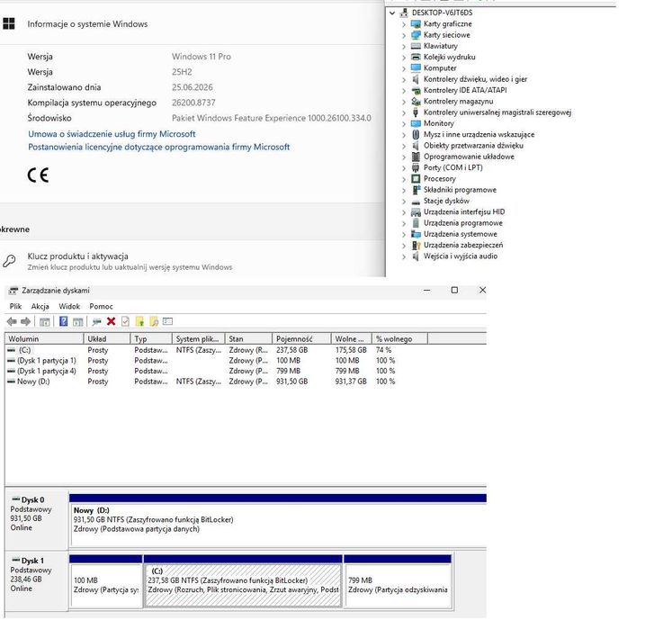Click the Stacje dysków drive icon
This screenshot has width=672, height=629.
pos(416,202)
